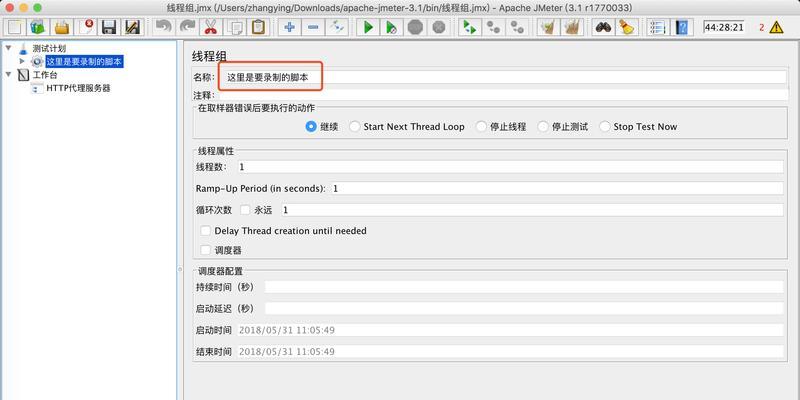This screenshot has height=400, width=800.
Task: Close the current test plan
Action: tap(86, 27)
